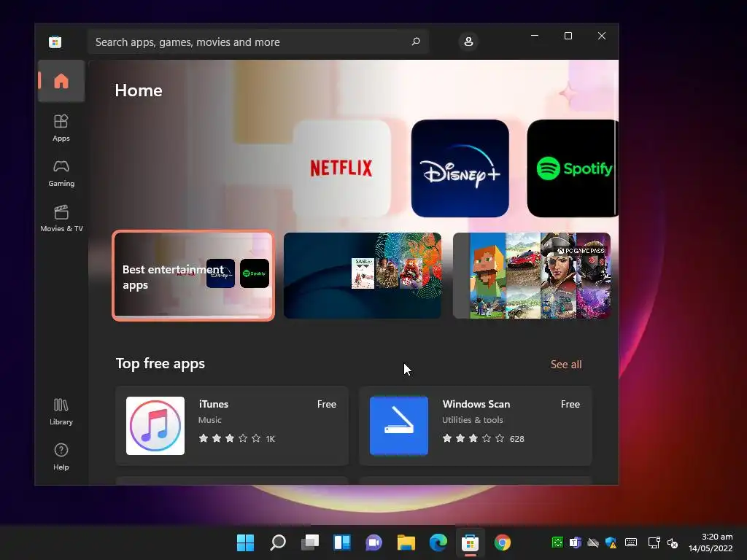Click the muted volume tray icon
This screenshot has width=747, height=560.
[673, 542]
